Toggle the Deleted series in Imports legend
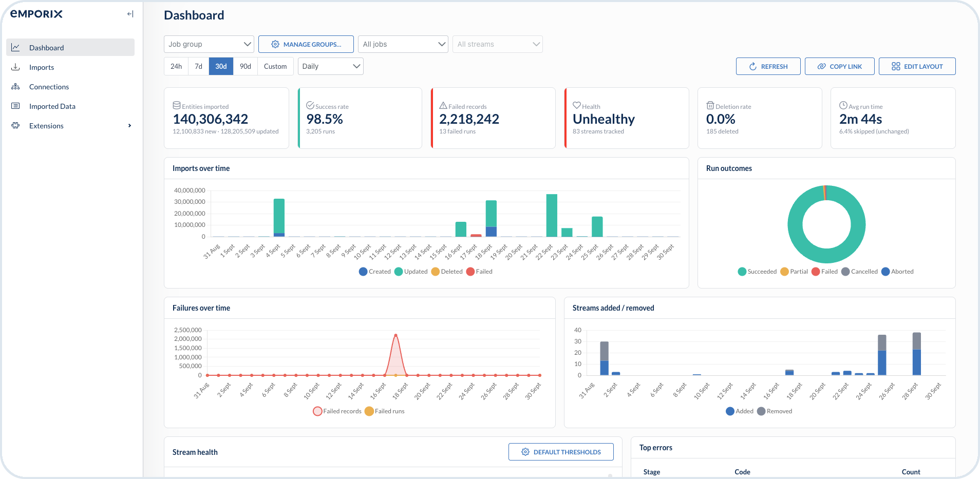980x479 pixels. [447, 272]
